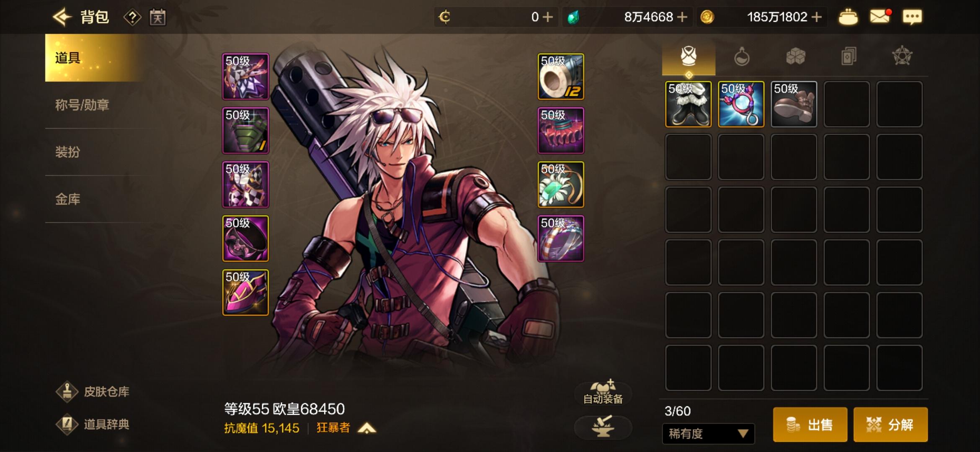Click the anvil forge icon button

pyautogui.click(x=603, y=427)
